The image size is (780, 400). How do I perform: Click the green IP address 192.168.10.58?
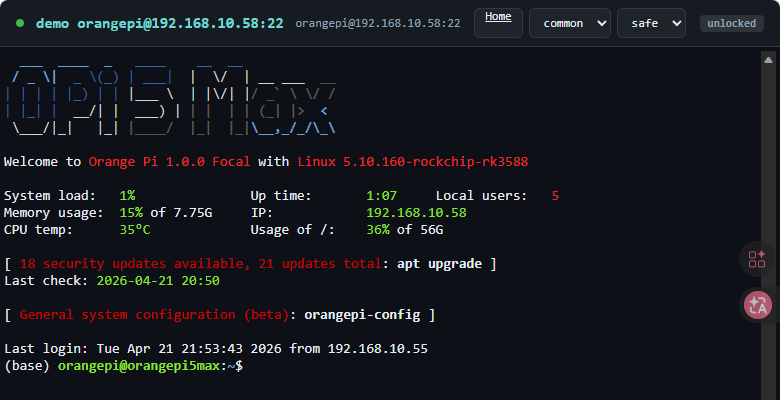tap(416, 212)
